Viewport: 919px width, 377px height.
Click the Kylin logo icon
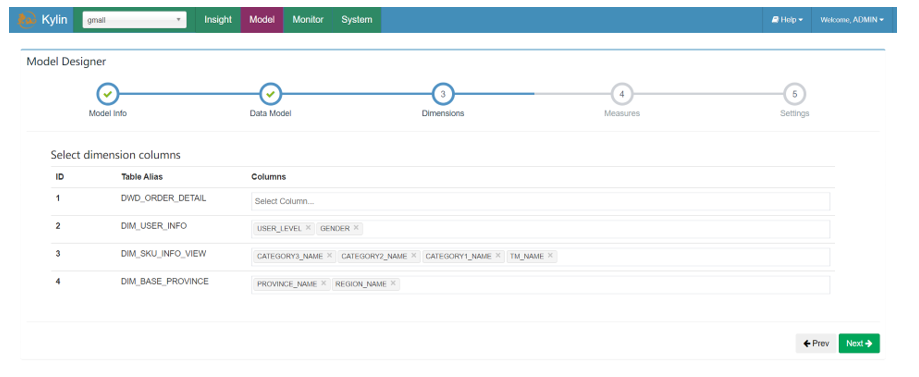(x=26, y=19)
